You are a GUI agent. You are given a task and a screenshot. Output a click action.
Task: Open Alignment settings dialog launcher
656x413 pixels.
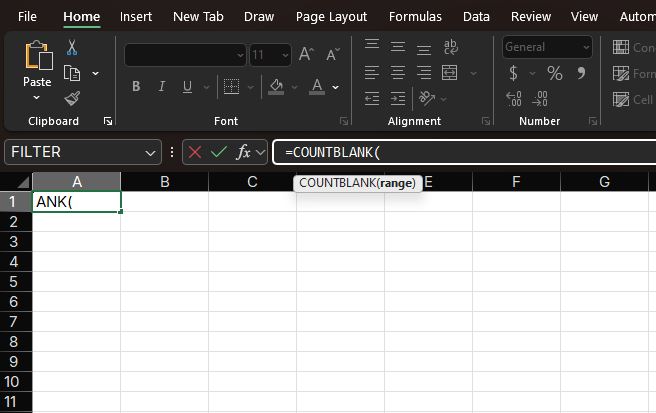tap(486, 121)
